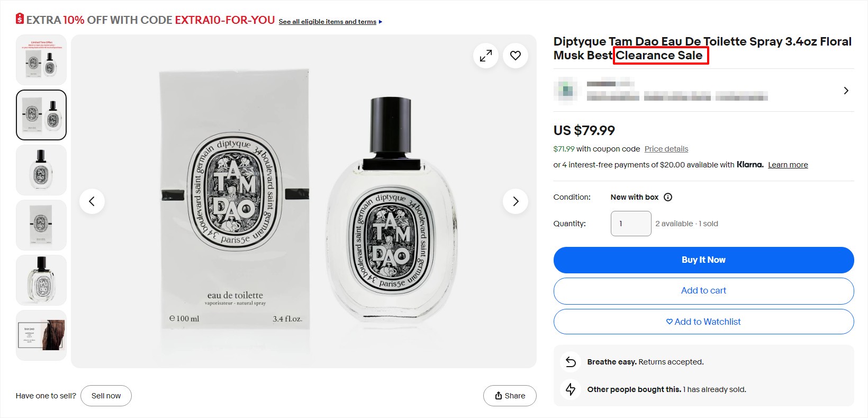Expand Price details for the coupon
The height and width of the screenshot is (418, 868).
click(x=666, y=149)
